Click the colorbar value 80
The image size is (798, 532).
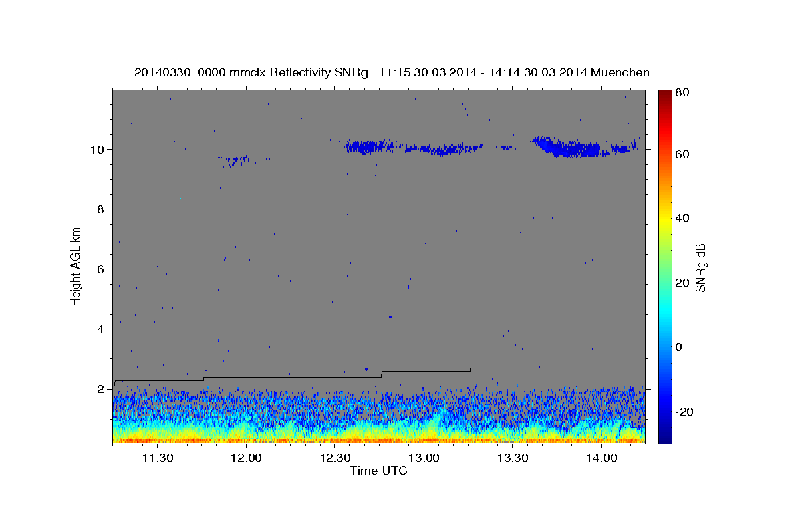[x=682, y=93]
